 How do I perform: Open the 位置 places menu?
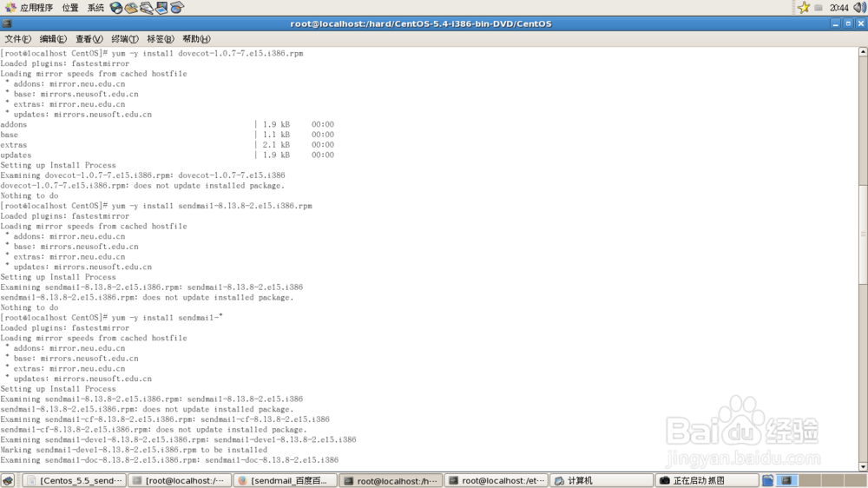[x=70, y=8]
